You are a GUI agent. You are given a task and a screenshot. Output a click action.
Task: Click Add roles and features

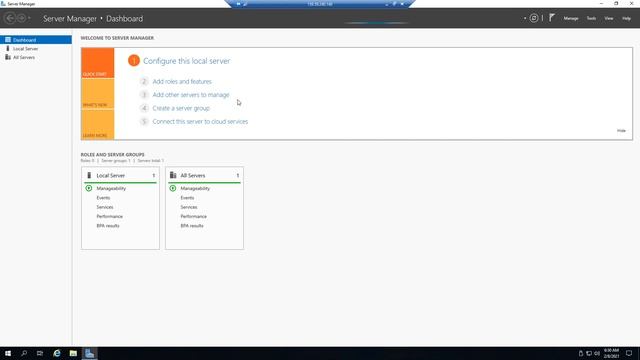182,82
